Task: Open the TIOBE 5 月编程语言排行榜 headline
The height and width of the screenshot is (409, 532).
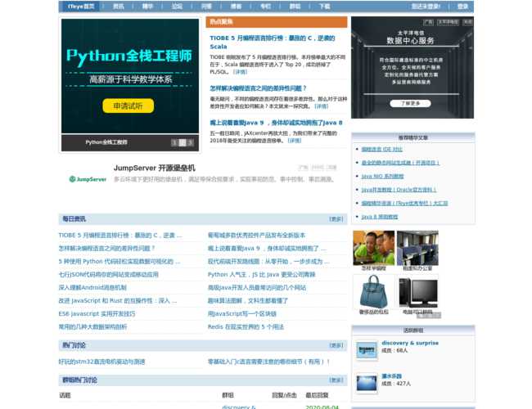Action: click(x=273, y=42)
